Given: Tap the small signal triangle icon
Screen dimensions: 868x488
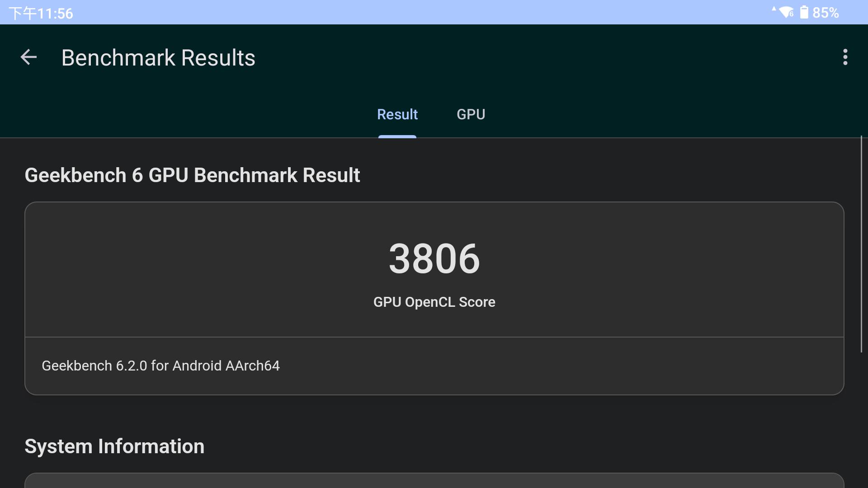Looking at the screenshot, I should click(x=774, y=9).
